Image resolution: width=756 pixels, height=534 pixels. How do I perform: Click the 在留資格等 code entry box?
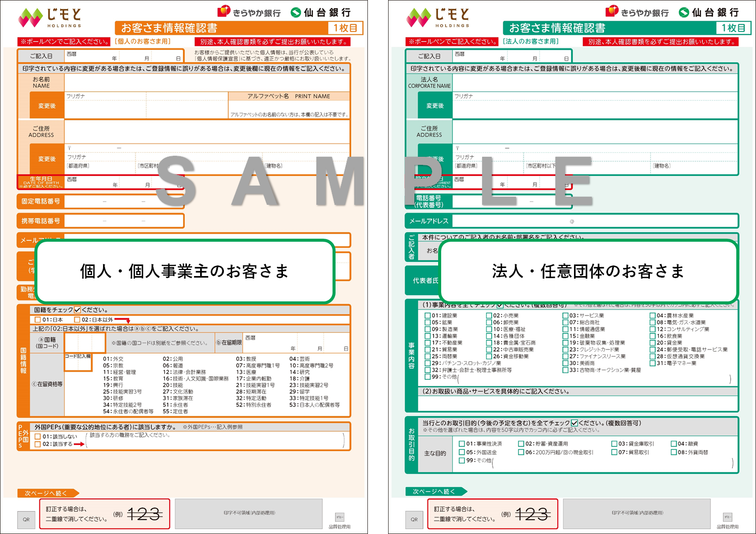click(78, 362)
